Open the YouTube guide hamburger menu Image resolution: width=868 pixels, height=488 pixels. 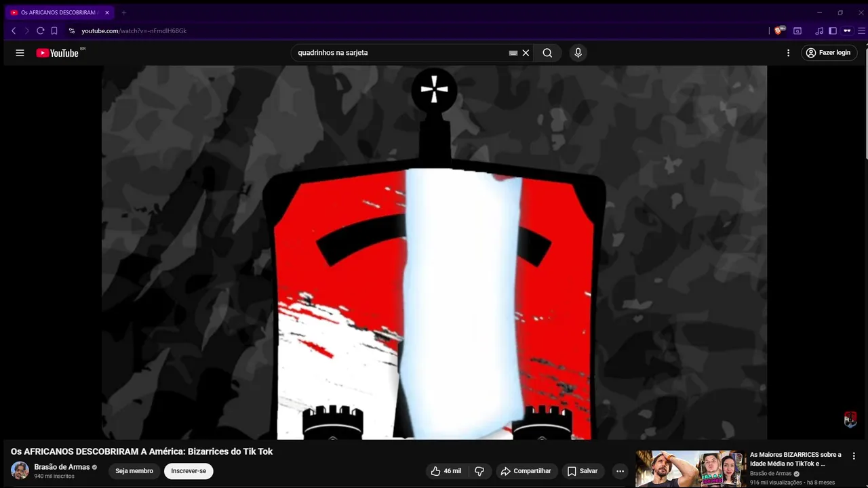tap(20, 53)
